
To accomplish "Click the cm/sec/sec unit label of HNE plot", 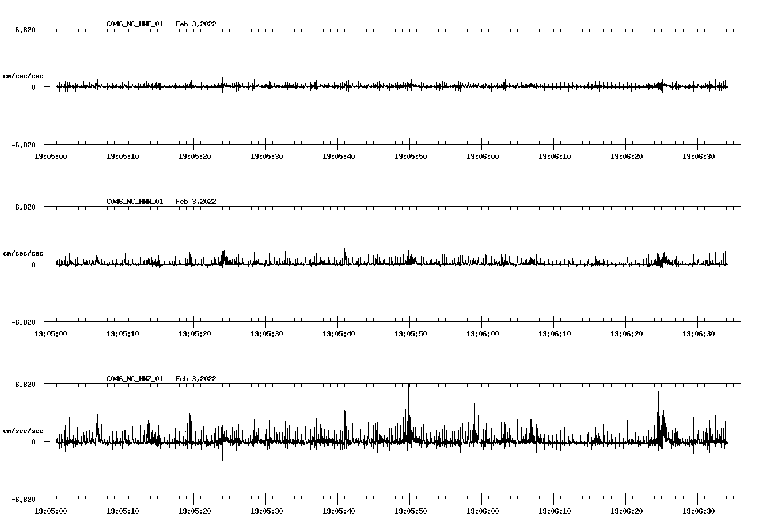I will [x=23, y=76].
